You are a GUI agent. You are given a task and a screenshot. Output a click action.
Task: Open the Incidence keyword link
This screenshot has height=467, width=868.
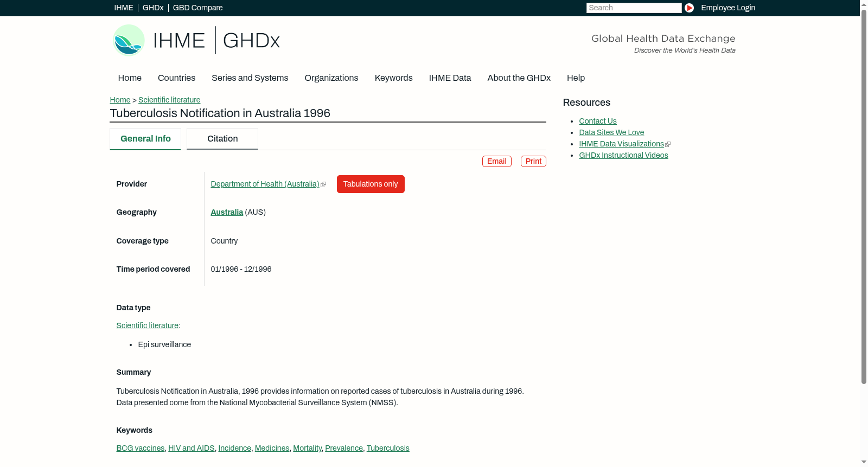235,449
